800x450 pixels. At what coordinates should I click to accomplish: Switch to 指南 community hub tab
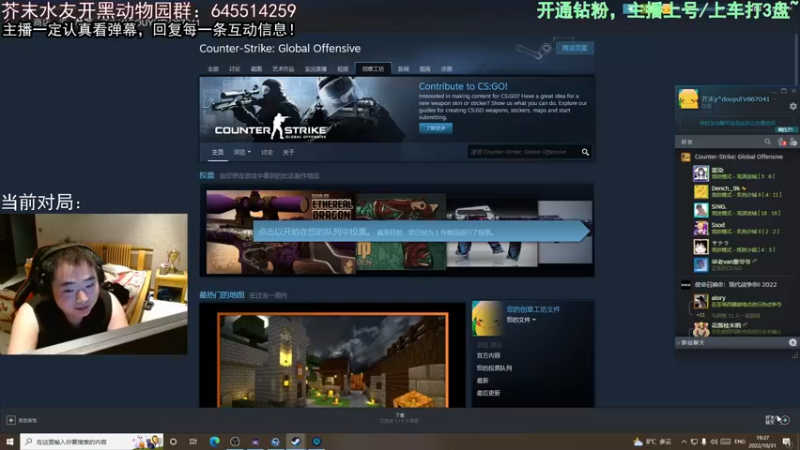425,69
